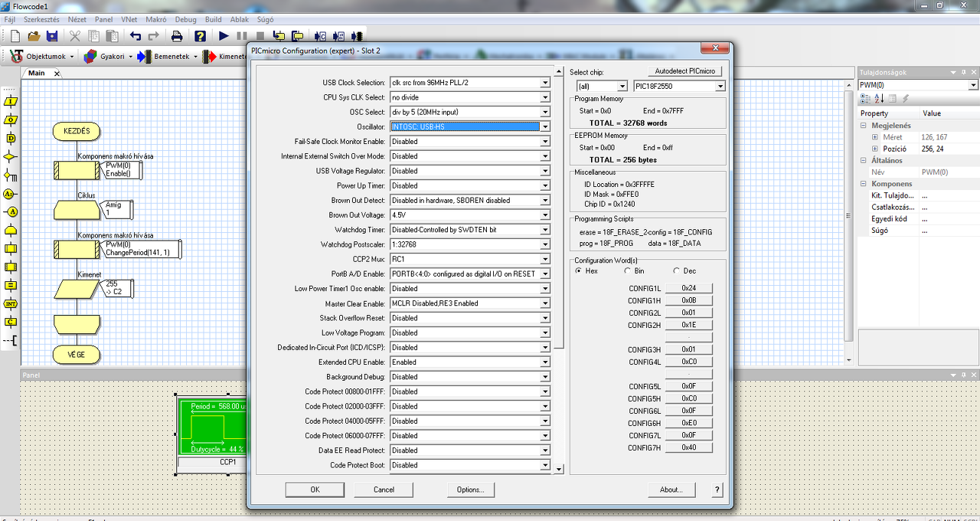Click the New file icon in toolbar
Viewport: 980px width, 521px height.
pos(15,36)
